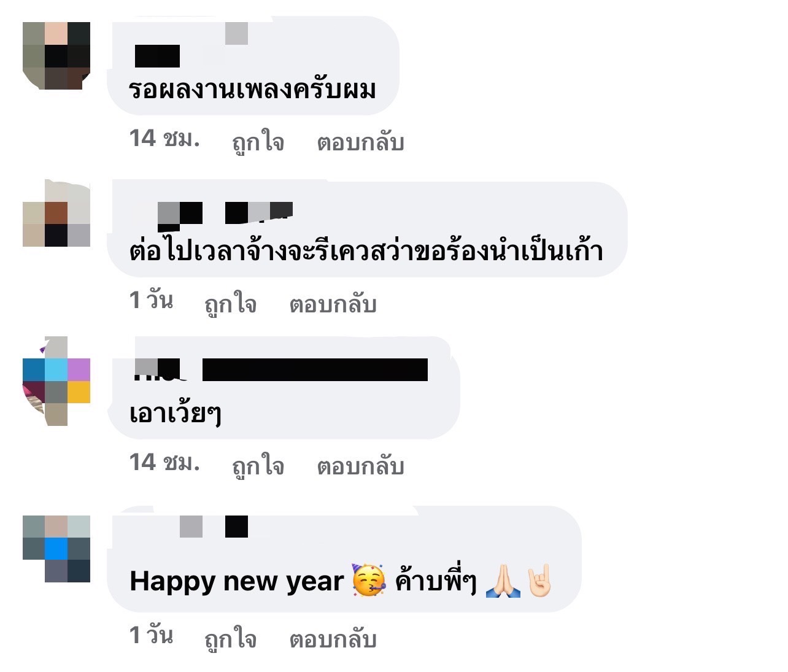Click the party face emoji in the comment

click(369, 580)
